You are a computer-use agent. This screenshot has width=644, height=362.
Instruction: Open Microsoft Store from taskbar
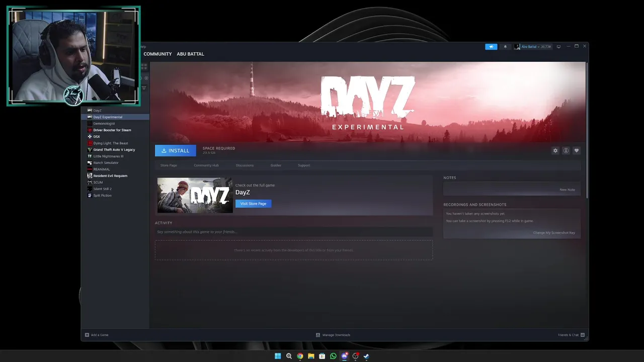click(x=322, y=356)
